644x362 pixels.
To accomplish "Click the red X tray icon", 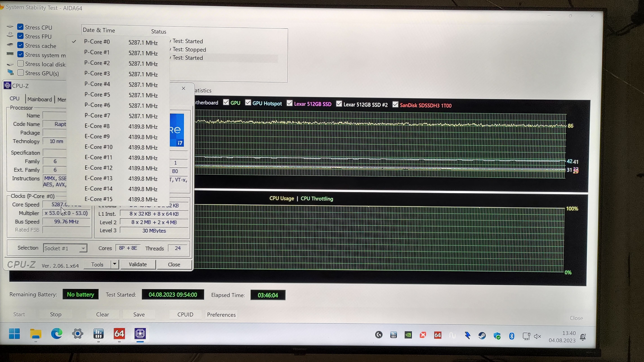I will (423, 335).
